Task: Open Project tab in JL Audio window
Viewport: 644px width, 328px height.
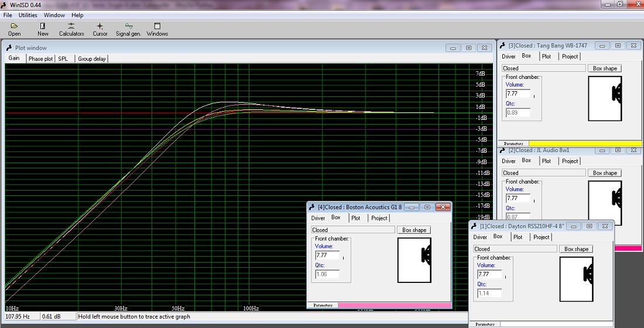Action: tap(570, 161)
